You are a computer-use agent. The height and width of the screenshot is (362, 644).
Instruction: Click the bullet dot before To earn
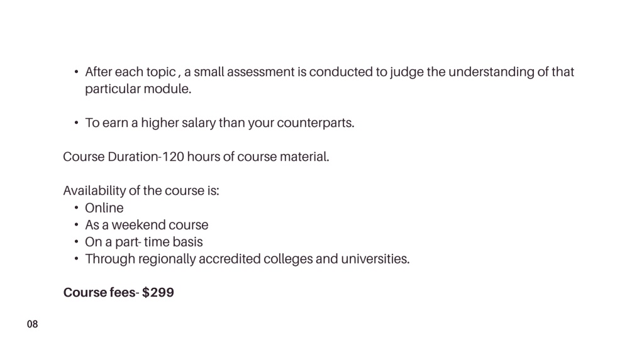coord(76,123)
